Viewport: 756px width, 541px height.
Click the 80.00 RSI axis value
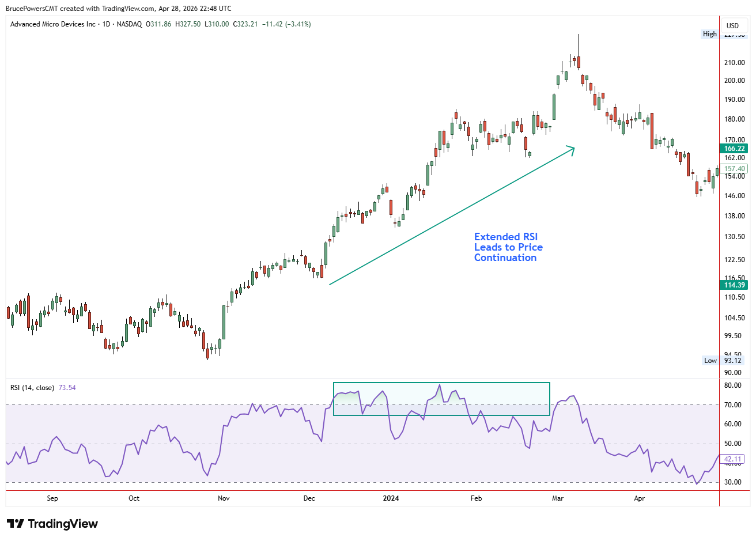tap(733, 385)
